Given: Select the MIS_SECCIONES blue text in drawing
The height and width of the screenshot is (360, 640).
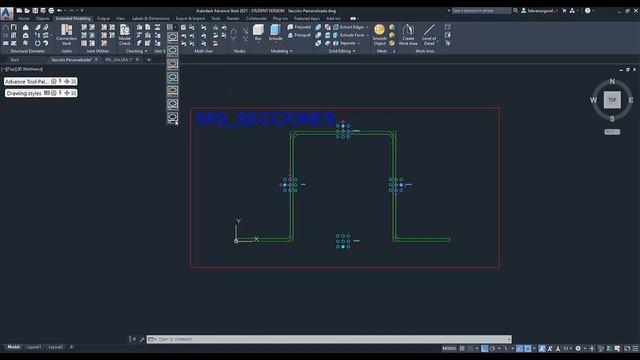Looking at the screenshot, I should click(x=266, y=119).
